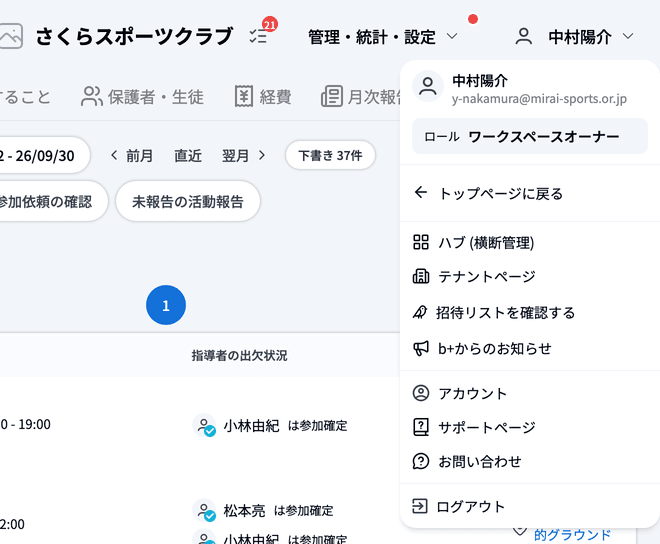Collapse the 中村陽介 account menu chevron
The width and height of the screenshot is (660, 544).
coord(628,37)
